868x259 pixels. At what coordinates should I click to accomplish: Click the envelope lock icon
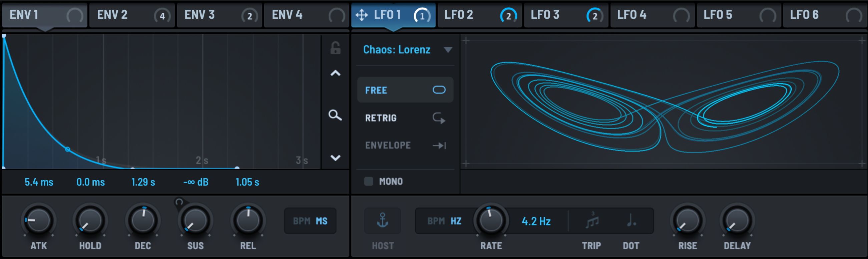point(335,48)
